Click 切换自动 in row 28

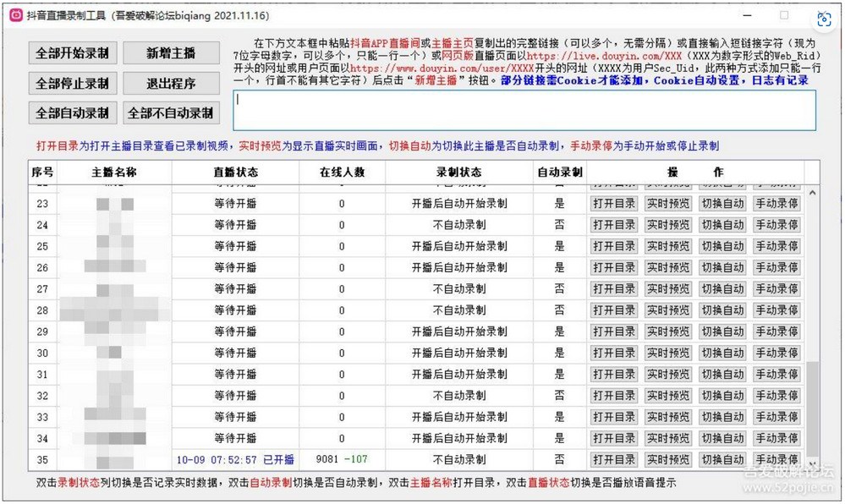[722, 310]
